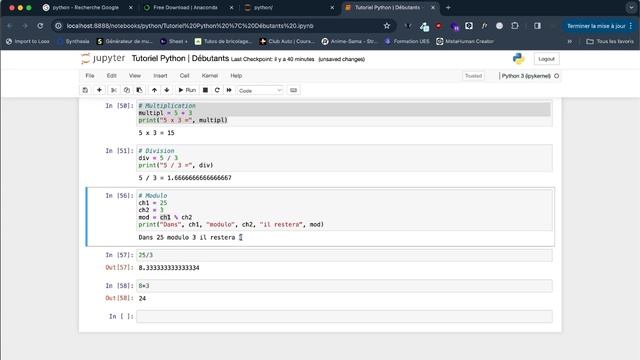Save and checkpoint the notebook

[x=85, y=90]
